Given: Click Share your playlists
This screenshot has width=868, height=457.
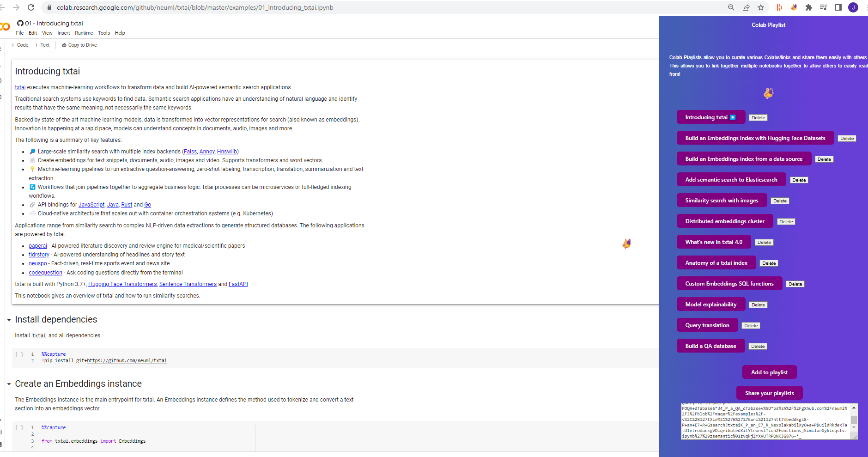Looking at the screenshot, I should coord(769,393).
